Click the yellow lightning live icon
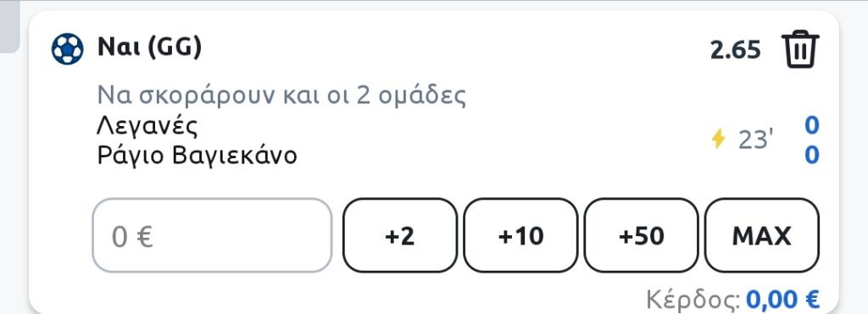This screenshot has width=868, height=314. (718, 139)
